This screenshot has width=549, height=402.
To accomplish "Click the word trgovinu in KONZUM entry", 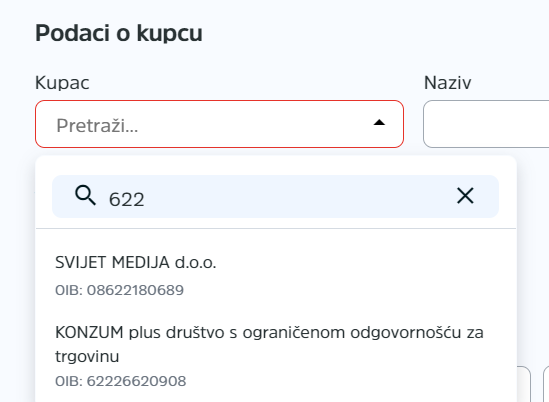I will 87,357.
